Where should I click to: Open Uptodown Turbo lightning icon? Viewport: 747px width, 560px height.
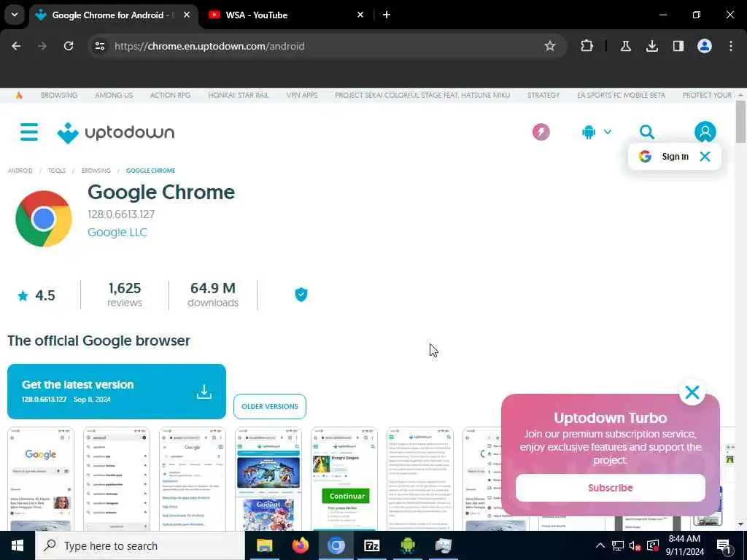click(x=541, y=132)
